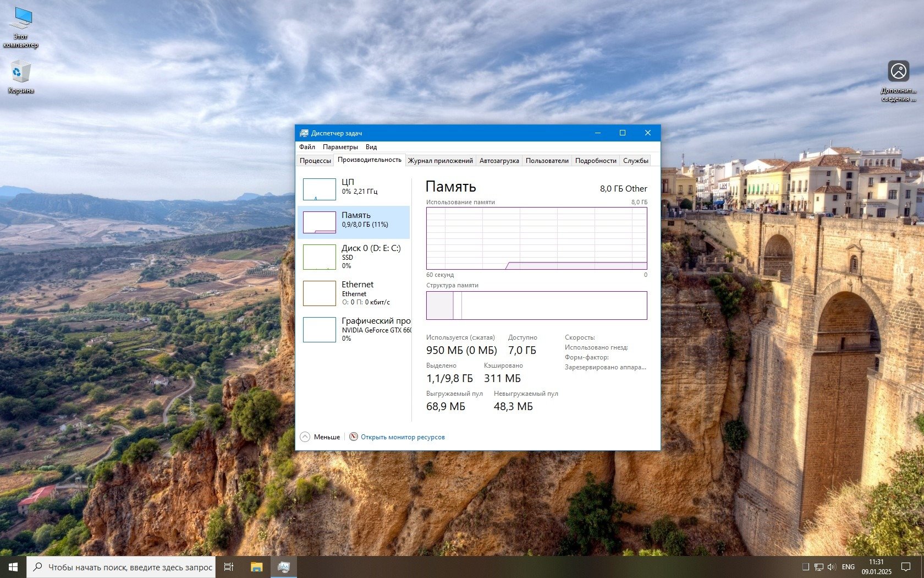Open the Параметры menu
Viewport: 924px width, 578px height.
[340, 147]
